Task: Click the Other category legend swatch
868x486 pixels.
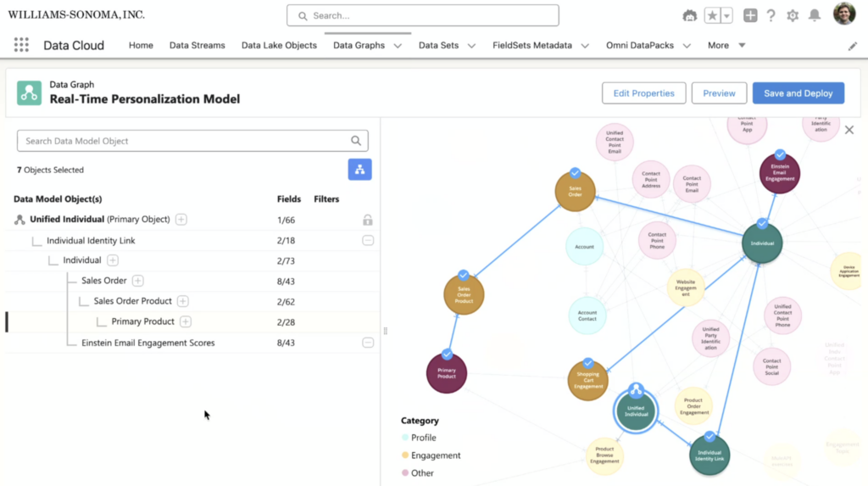Action: 405,472
